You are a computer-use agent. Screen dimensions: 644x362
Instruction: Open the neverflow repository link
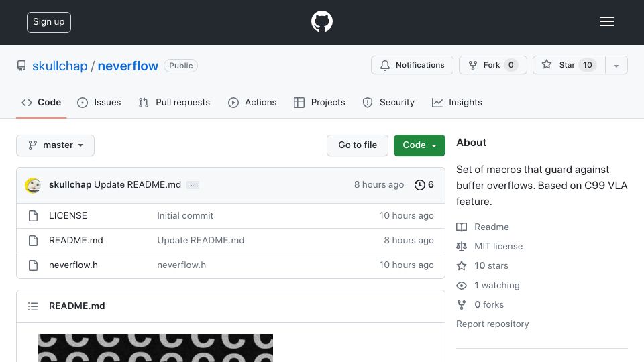[x=127, y=66]
